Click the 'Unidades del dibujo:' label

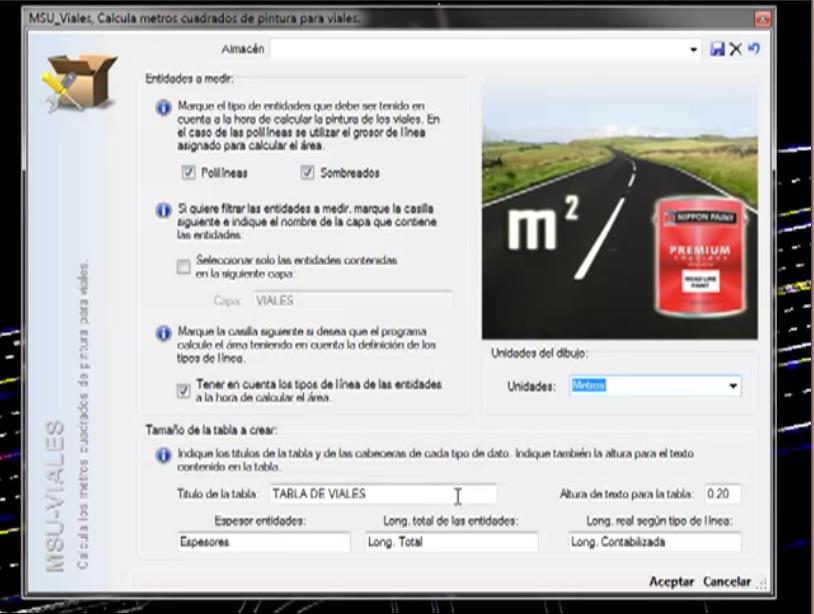coord(539,353)
